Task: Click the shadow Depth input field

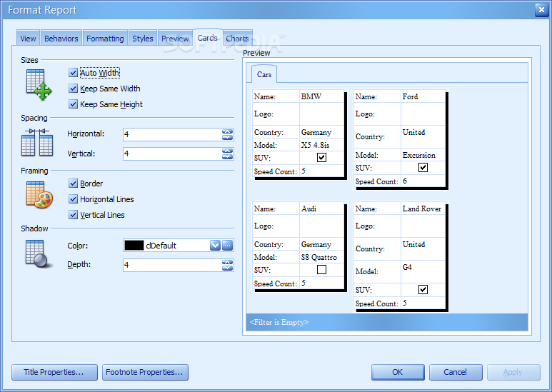Action: pyautogui.click(x=173, y=265)
